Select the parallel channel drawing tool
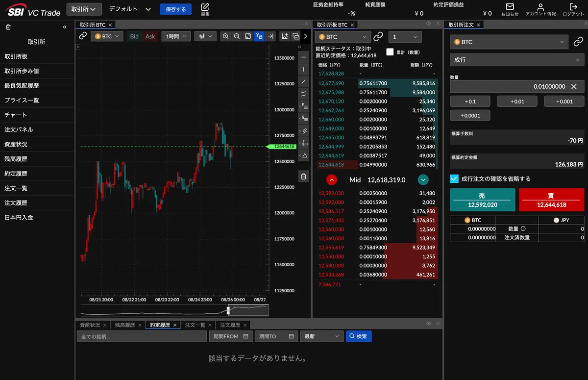Screen dimensions: 588x380 click(x=303, y=94)
